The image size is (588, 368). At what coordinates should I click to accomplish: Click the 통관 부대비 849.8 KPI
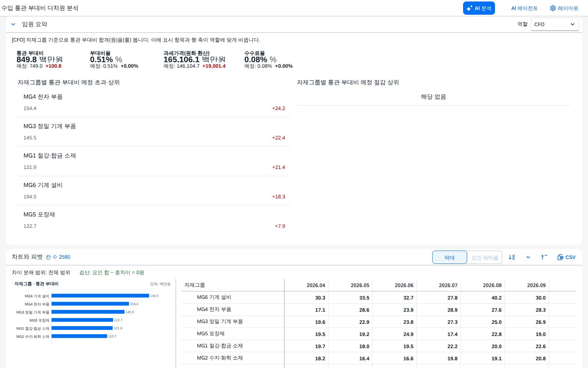pyautogui.click(x=40, y=60)
